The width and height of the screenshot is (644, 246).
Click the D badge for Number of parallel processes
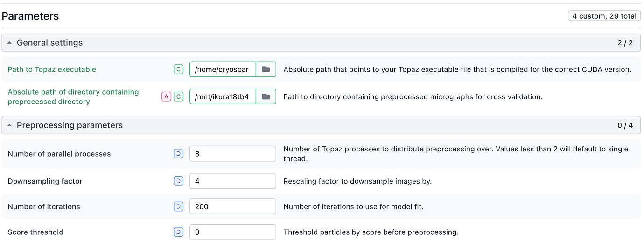tap(178, 154)
